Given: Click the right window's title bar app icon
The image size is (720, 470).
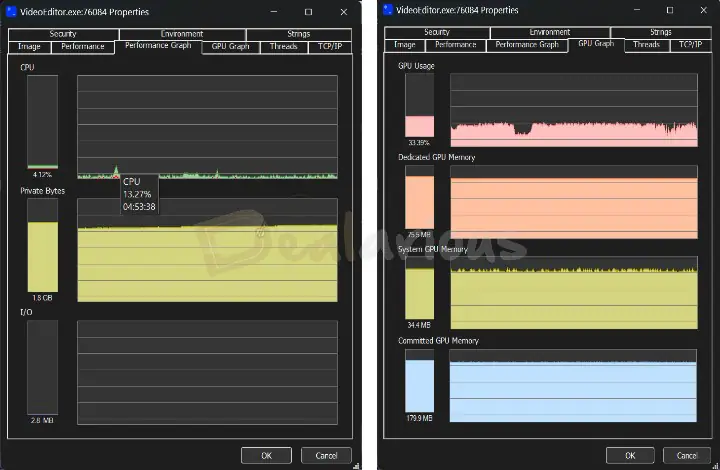Looking at the screenshot, I should (388, 10).
